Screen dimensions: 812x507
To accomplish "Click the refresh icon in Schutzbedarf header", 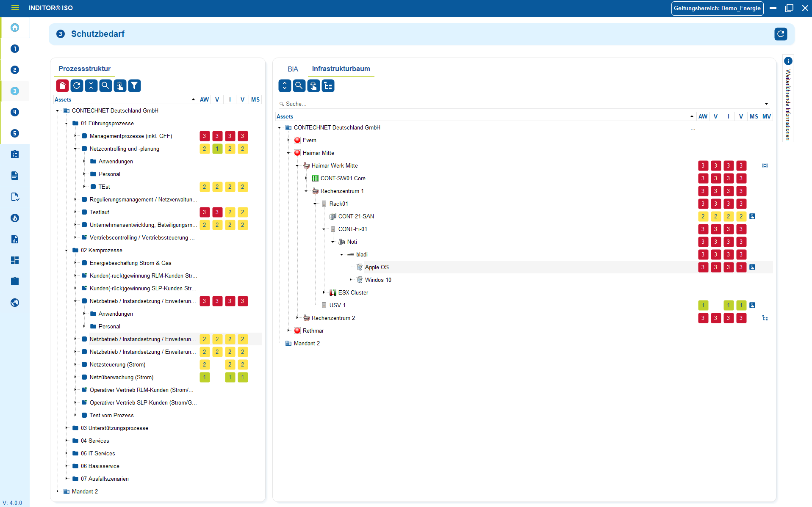I will (780, 34).
